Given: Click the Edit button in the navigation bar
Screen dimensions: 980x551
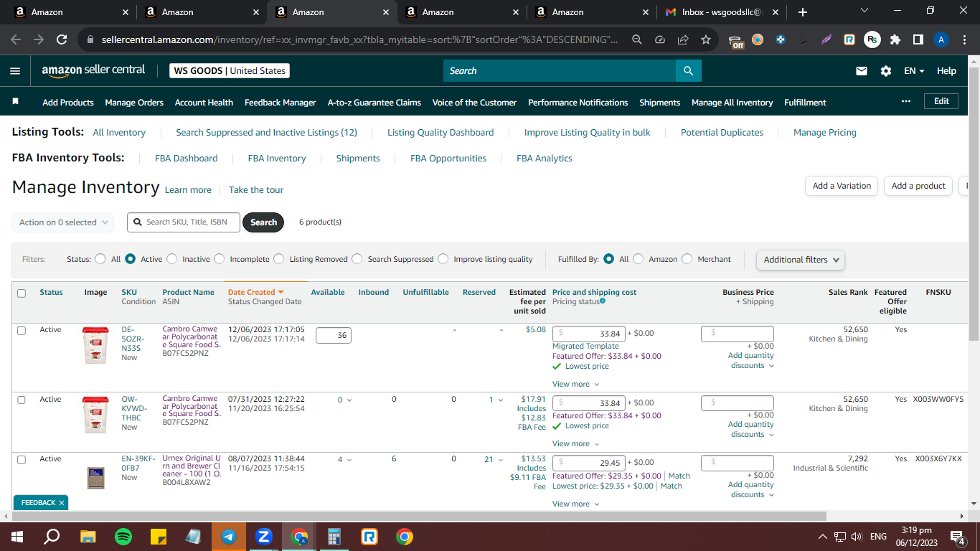Looking at the screenshot, I should 941,102.
